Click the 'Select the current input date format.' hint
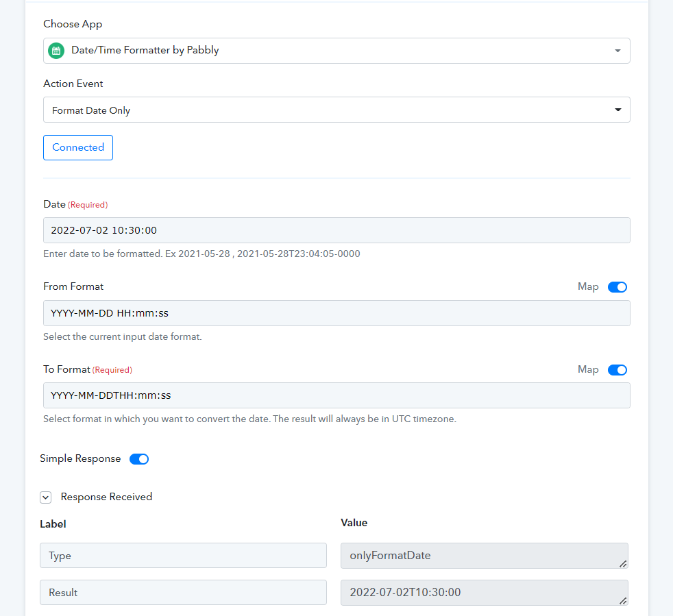The image size is (673, 616). (122, 336)
